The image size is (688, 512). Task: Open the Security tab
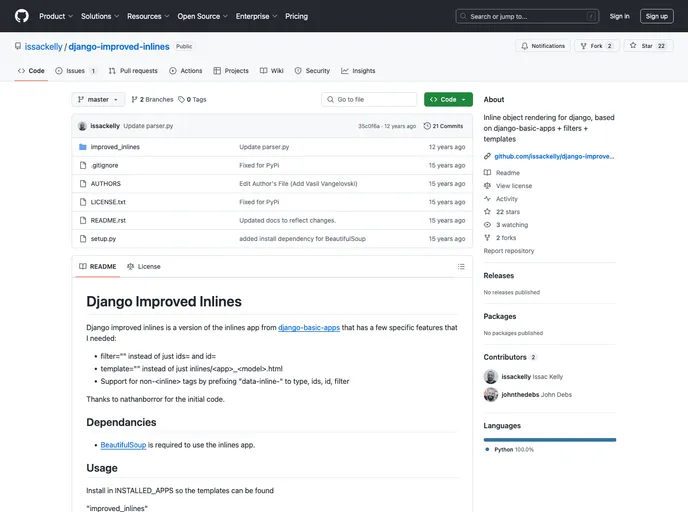point(312,71)
